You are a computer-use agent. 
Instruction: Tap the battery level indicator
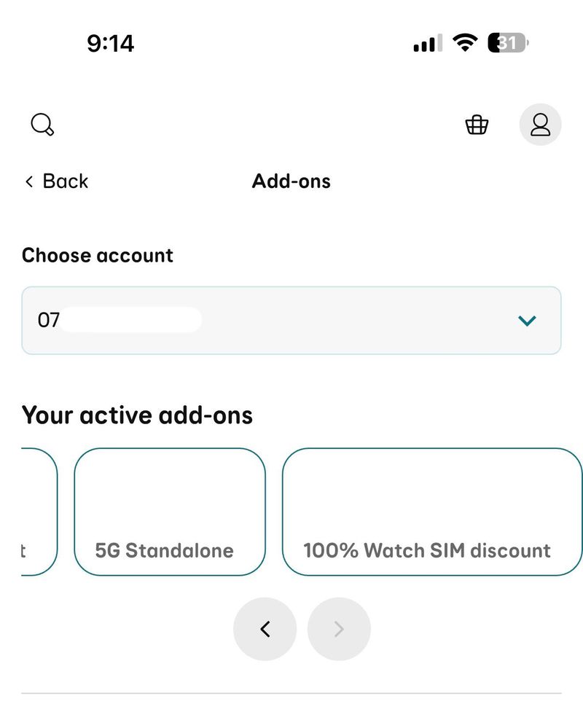point(508,44)
